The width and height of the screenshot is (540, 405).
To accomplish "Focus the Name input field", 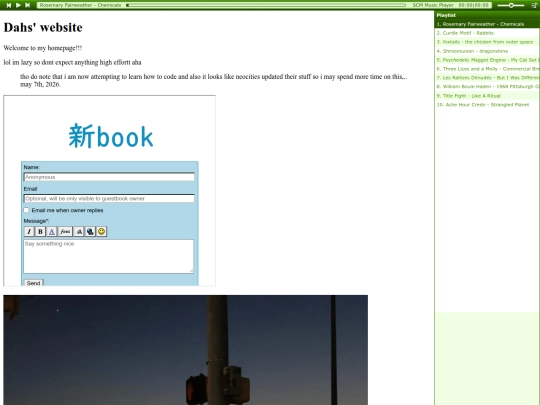I will click(109, 177).
